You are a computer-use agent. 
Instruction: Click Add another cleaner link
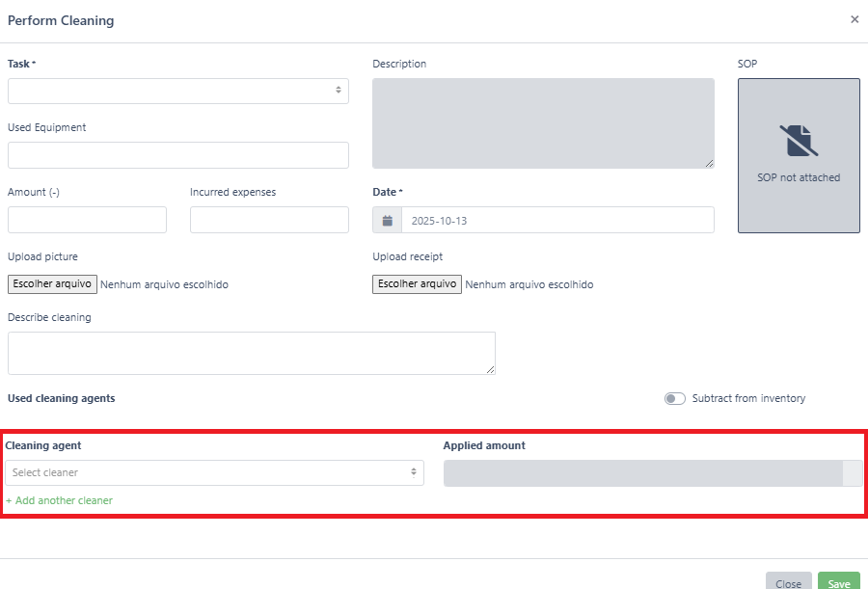coord(60,500)
